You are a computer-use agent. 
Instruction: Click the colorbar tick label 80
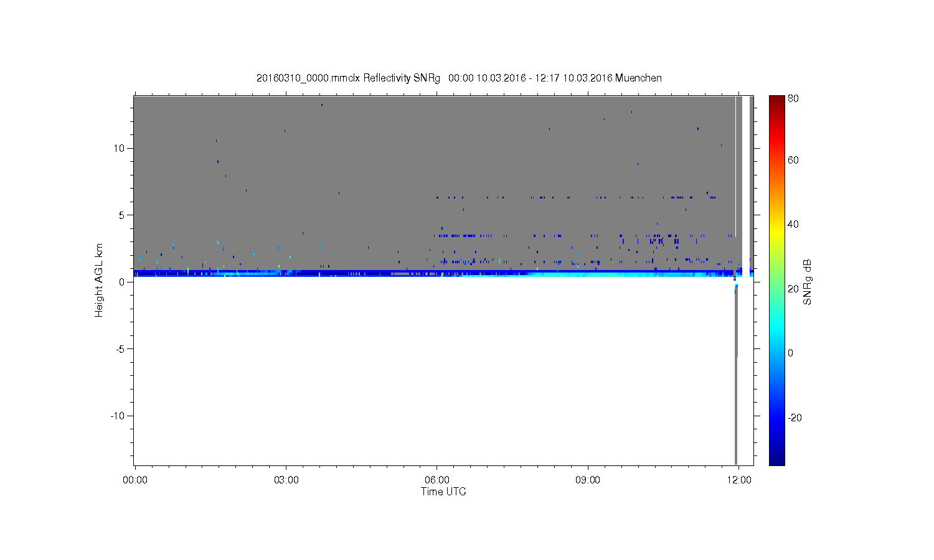click(x=793, y=99)
